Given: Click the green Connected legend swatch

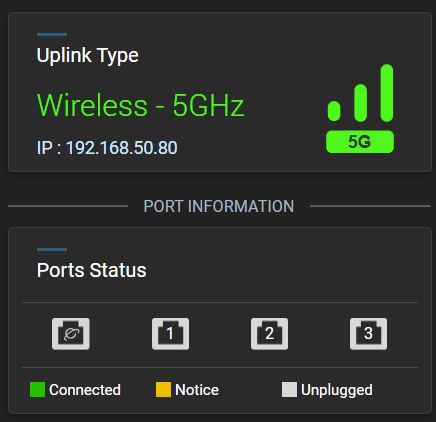Looking at the screenshot, I should 37,390.
